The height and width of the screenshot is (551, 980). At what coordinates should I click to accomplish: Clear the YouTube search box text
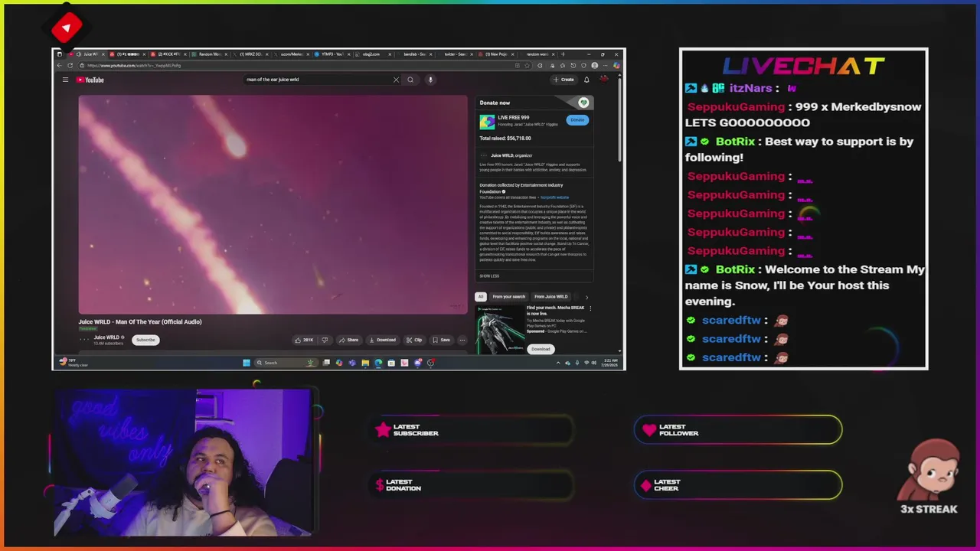[396, 80]
